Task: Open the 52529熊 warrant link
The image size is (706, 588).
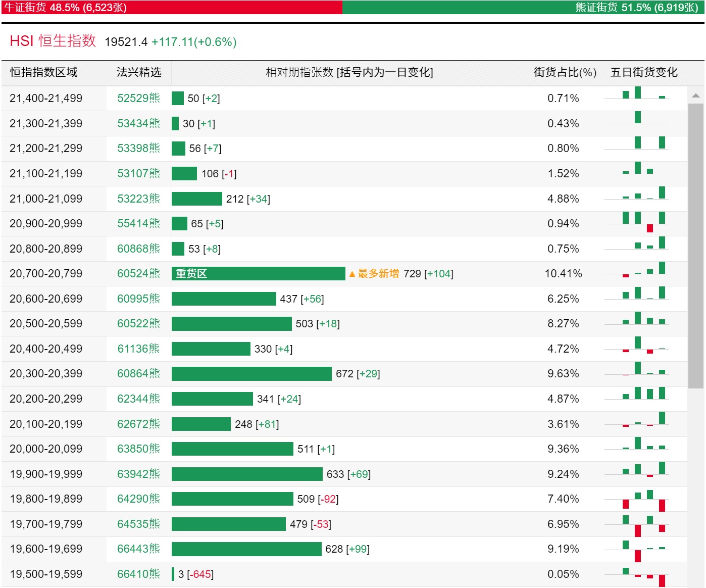Action: pos(138,99)
